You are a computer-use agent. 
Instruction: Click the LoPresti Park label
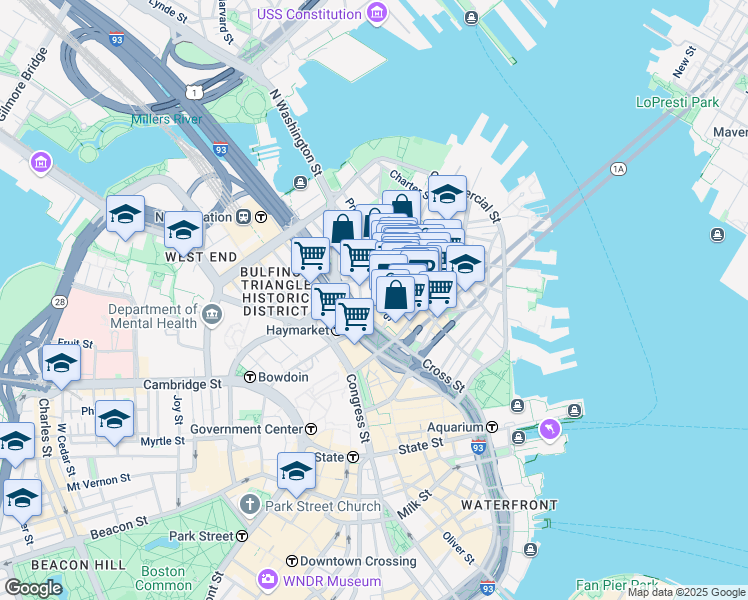pos(677,102)
